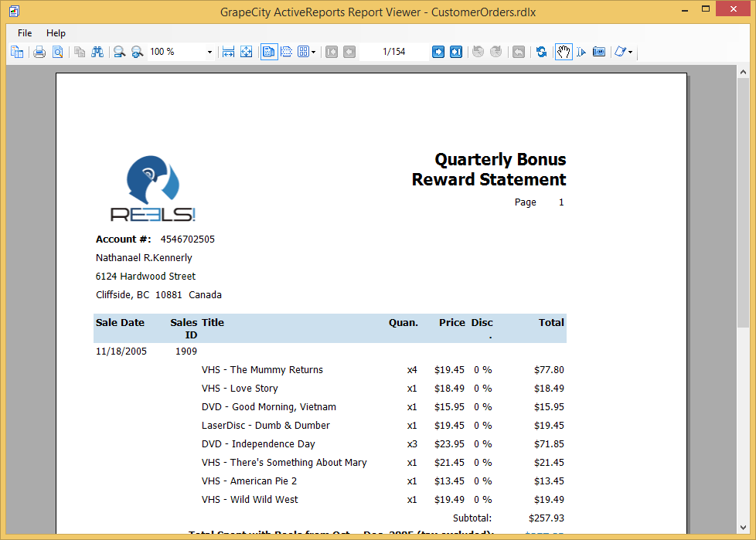The image size is (756, 540).
Task: Toggle the hand Pan mode tool
Action: [564, 52]
